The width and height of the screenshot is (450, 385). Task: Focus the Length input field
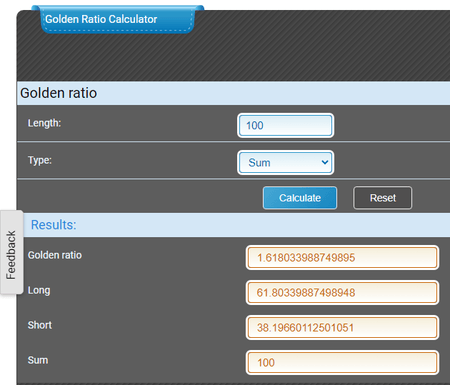click(x=286, y=125)
